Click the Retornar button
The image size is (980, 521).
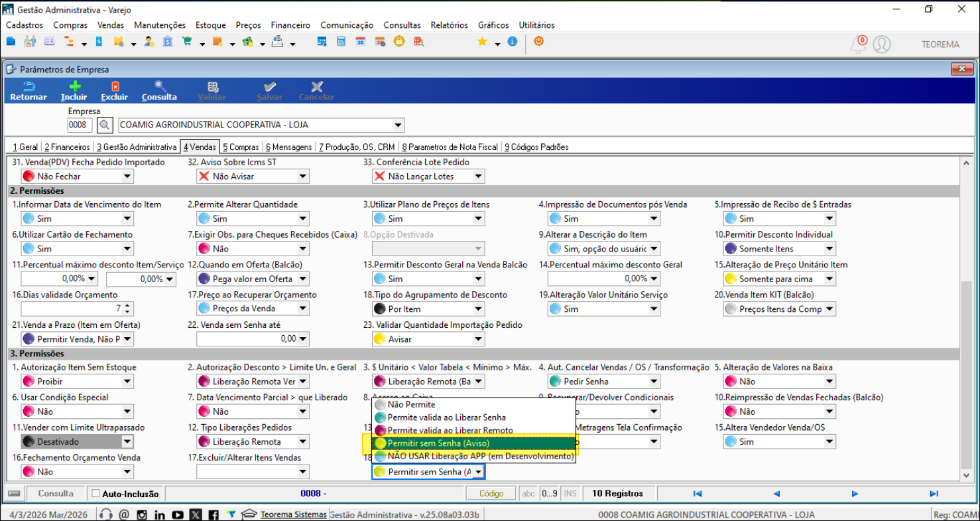(29, 91)
